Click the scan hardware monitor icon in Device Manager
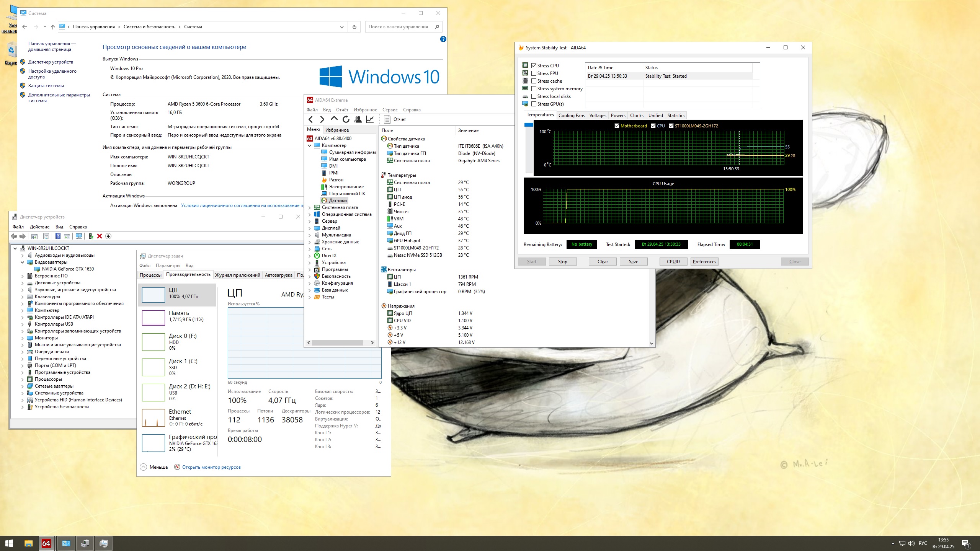This screenshot has height=551, width=980. click(79, 236)
